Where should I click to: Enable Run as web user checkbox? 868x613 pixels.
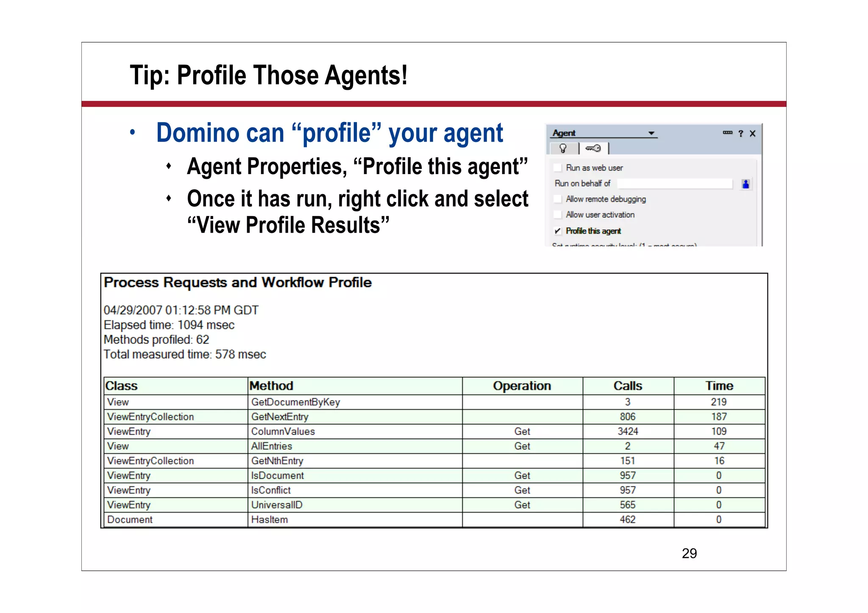coord(558,168)
